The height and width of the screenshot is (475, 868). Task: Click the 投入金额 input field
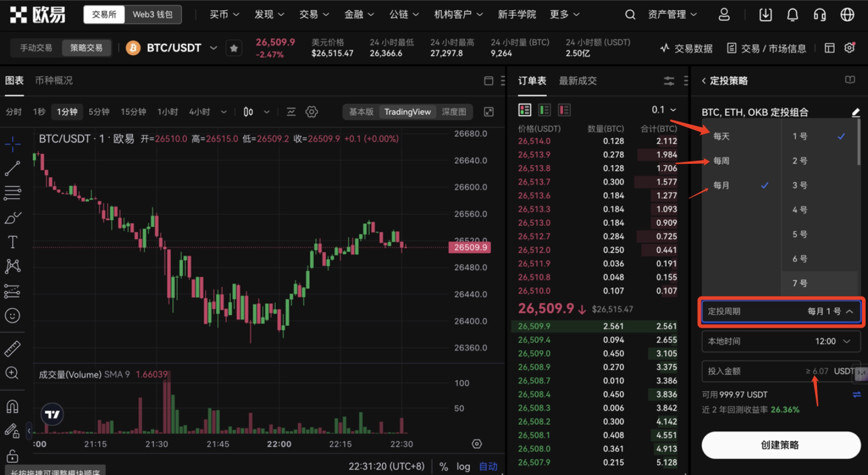752,371
